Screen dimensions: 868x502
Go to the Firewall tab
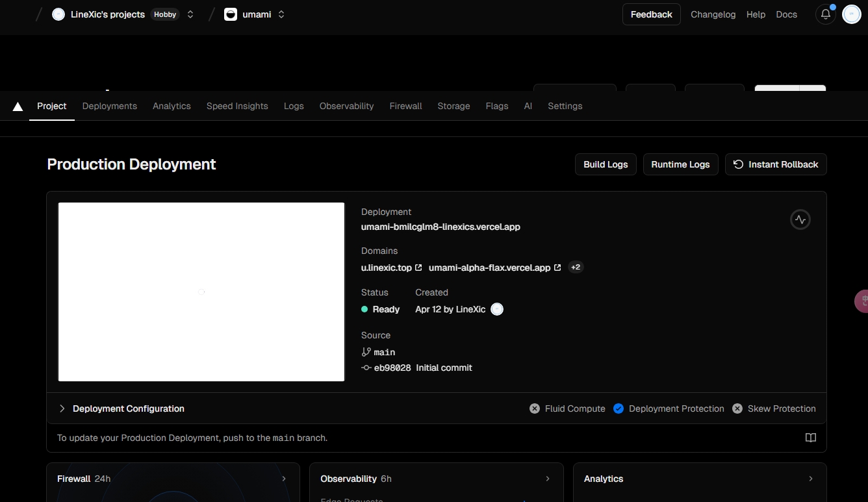pos(406,106)
